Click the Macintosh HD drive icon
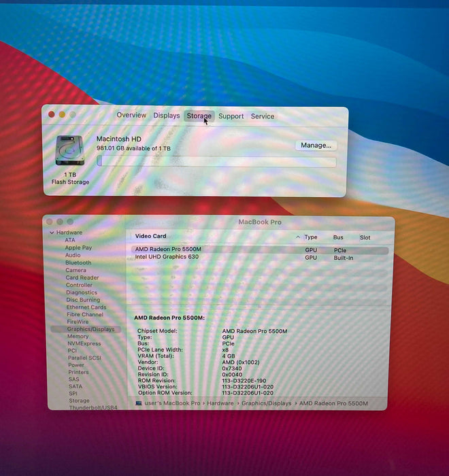Image resolution: width=449 pixels, height=476 pixels. (x=69, y=150)
